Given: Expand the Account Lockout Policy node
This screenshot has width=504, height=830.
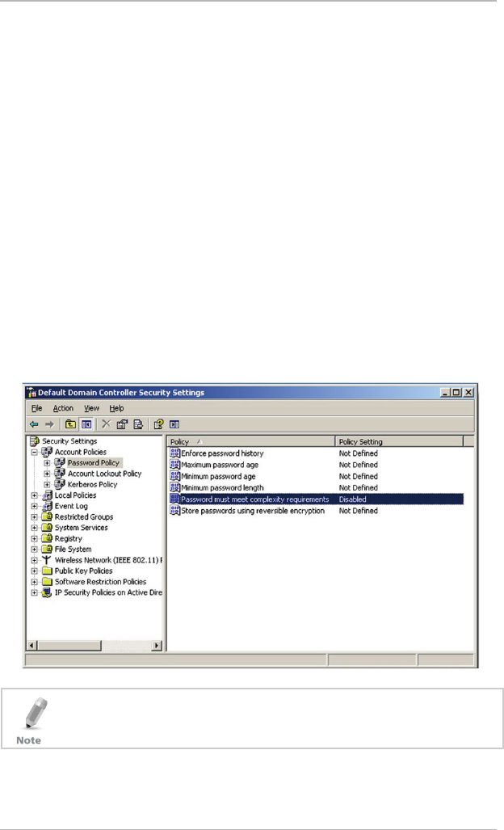Looking at the screenshot, I should point(47,474).
